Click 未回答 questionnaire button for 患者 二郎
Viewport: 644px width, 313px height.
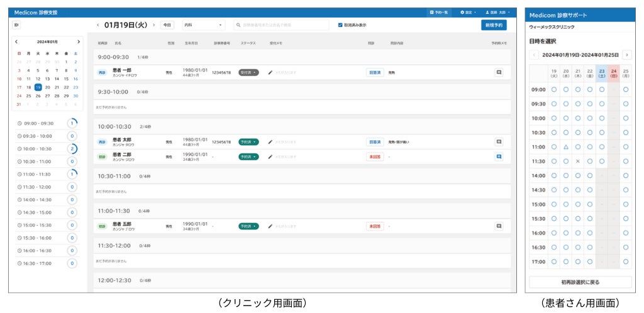coord(375,156)
